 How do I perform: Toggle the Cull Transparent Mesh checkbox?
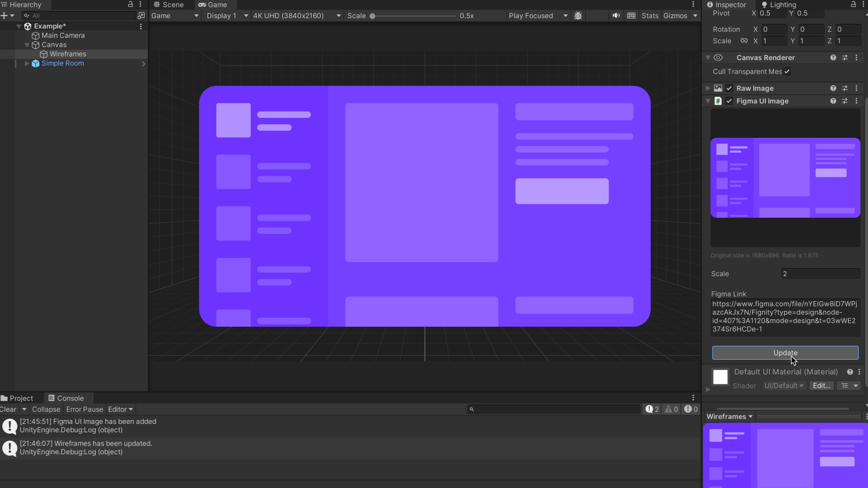click(x=787, y=71)
